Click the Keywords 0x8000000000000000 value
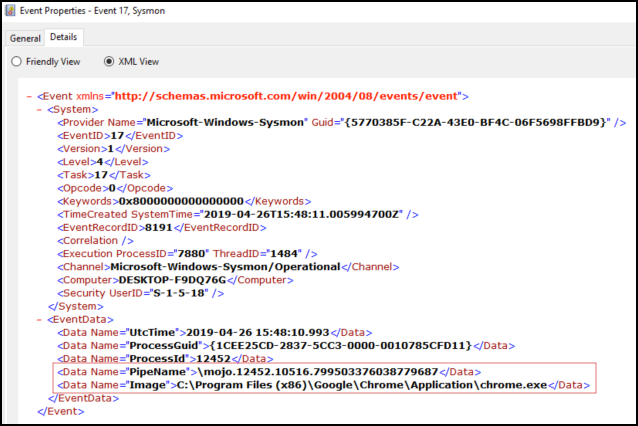Screen dimensions: 638x426 coord(181,201)
